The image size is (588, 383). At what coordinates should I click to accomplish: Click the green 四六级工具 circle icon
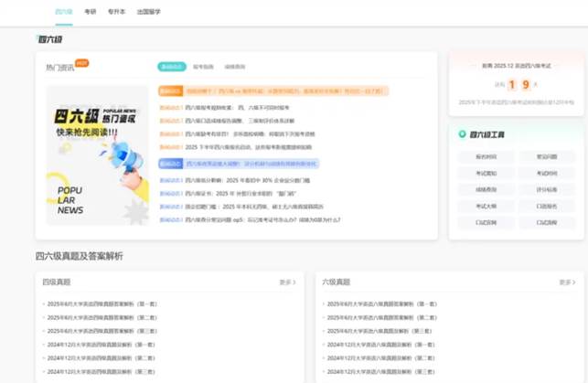[464, 133]
